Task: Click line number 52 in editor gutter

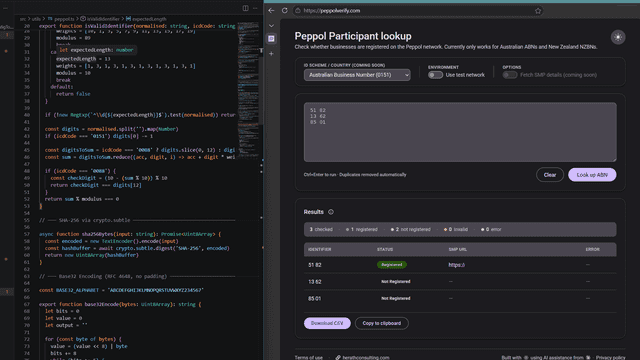Action: (x=27, y=199)
